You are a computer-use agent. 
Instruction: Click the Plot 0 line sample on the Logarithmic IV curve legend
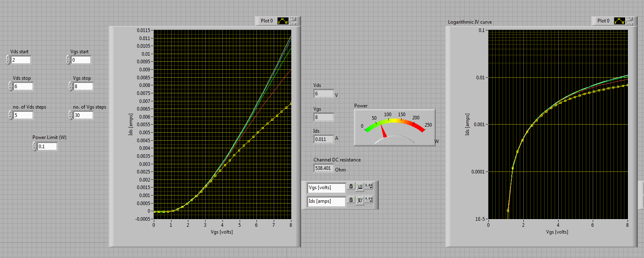click(620, 21)
